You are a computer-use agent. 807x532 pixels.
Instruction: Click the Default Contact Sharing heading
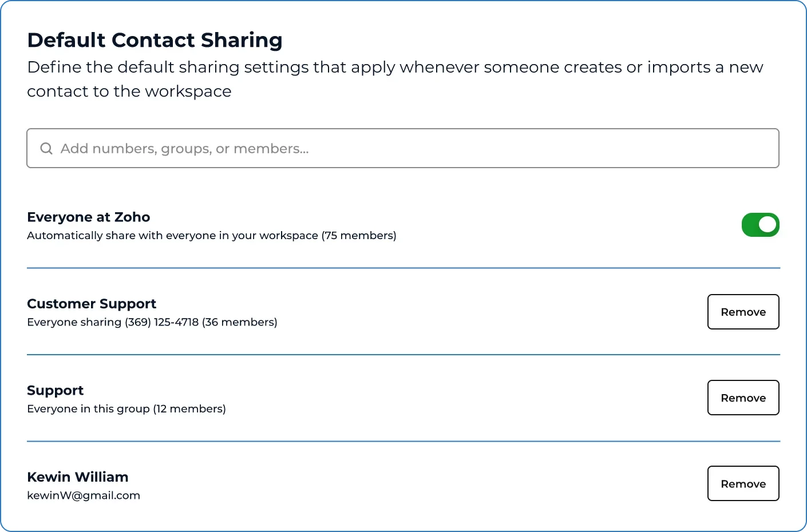tap(155, 40)
